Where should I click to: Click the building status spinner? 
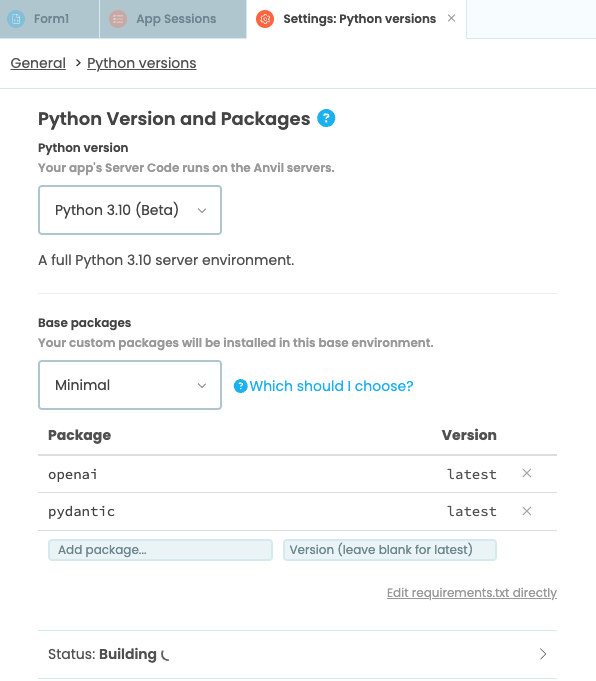tap(165, 655)
